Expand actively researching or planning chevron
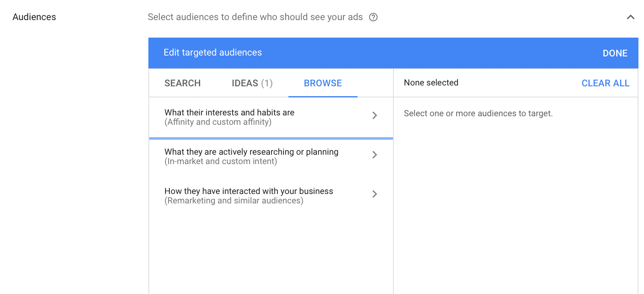 (375, 155)
